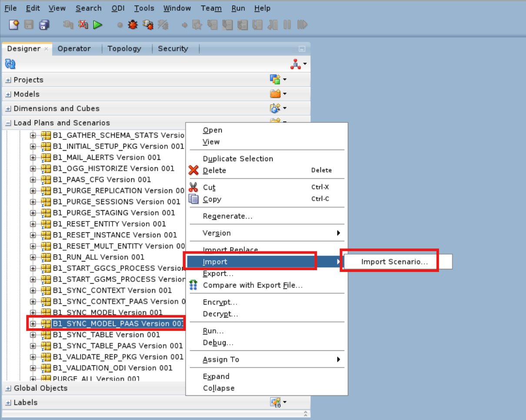Click the connect-to-debugger plug and bug icon
Screen dimensions: 526x420
click(x=148, y=25)
